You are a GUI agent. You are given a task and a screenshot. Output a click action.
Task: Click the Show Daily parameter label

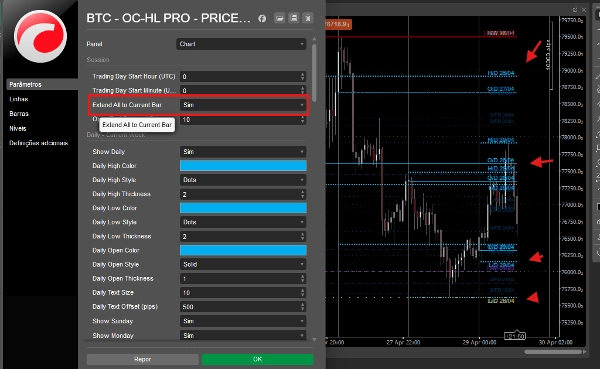click(109, 152)
